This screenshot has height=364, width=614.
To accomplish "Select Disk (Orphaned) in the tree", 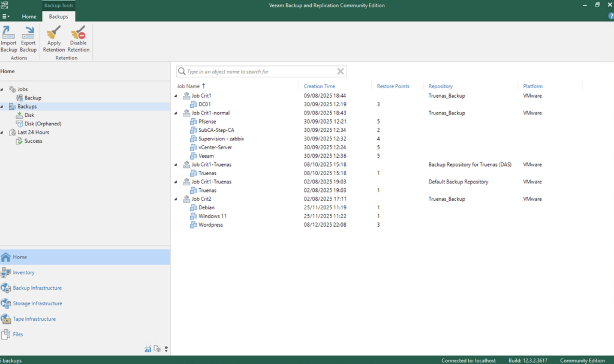I will point(43,124).
